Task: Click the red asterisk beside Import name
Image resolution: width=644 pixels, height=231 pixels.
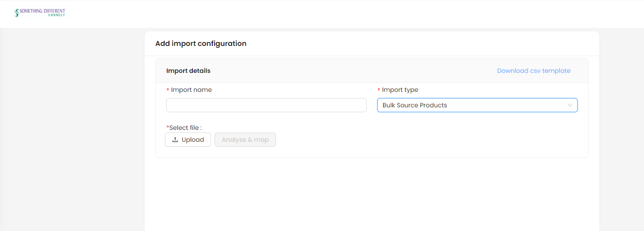Action: click(168, 90)
